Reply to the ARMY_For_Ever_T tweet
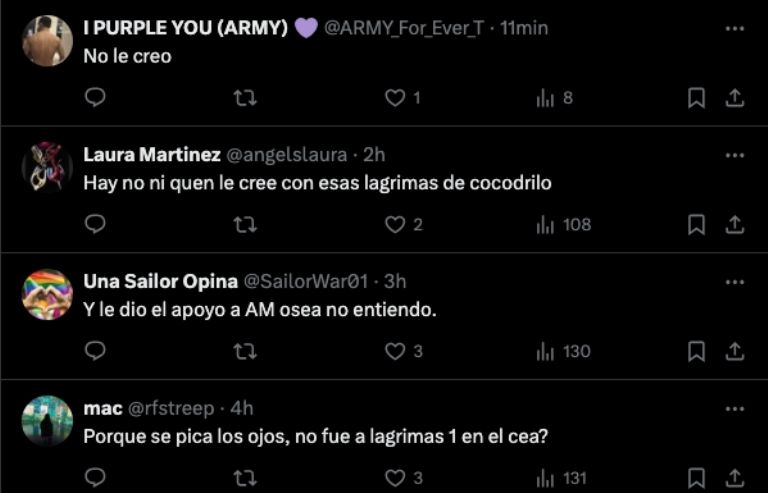Viewport: 768px width, 493px height. pyautogui.click(x=95, y=97)
